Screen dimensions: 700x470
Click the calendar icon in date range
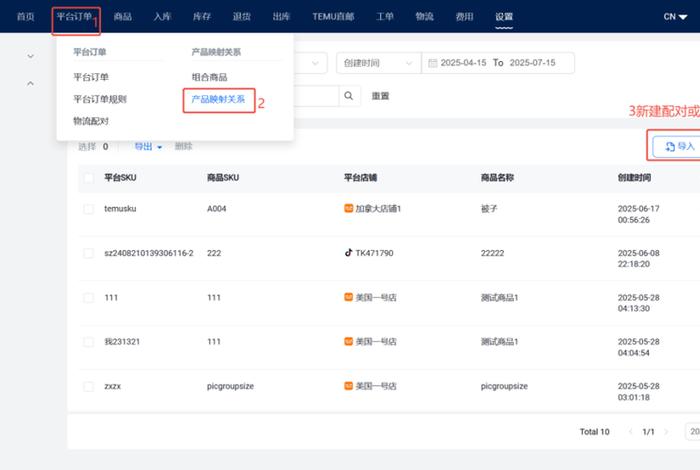point(433,63)
